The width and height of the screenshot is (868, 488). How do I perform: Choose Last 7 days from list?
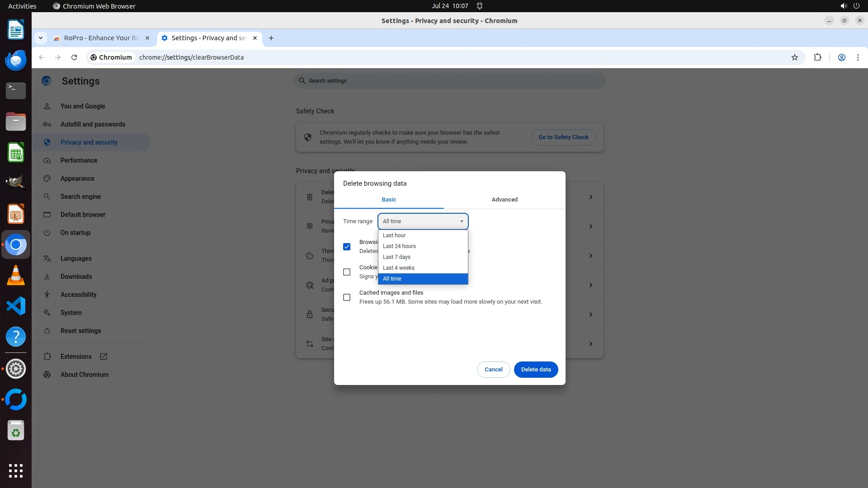coord(396,257)
